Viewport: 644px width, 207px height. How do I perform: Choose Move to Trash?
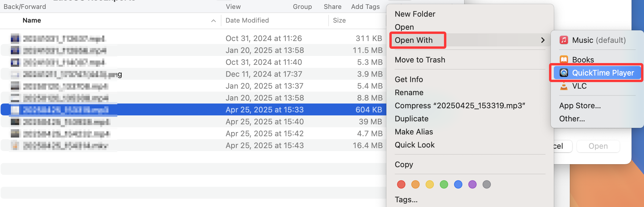(420, 59)
